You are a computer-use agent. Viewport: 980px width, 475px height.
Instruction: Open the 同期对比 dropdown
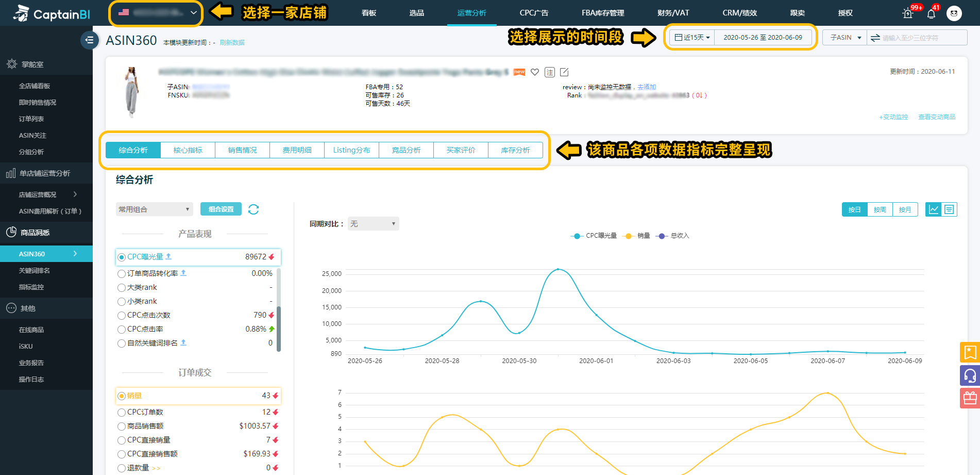[374, 223]
